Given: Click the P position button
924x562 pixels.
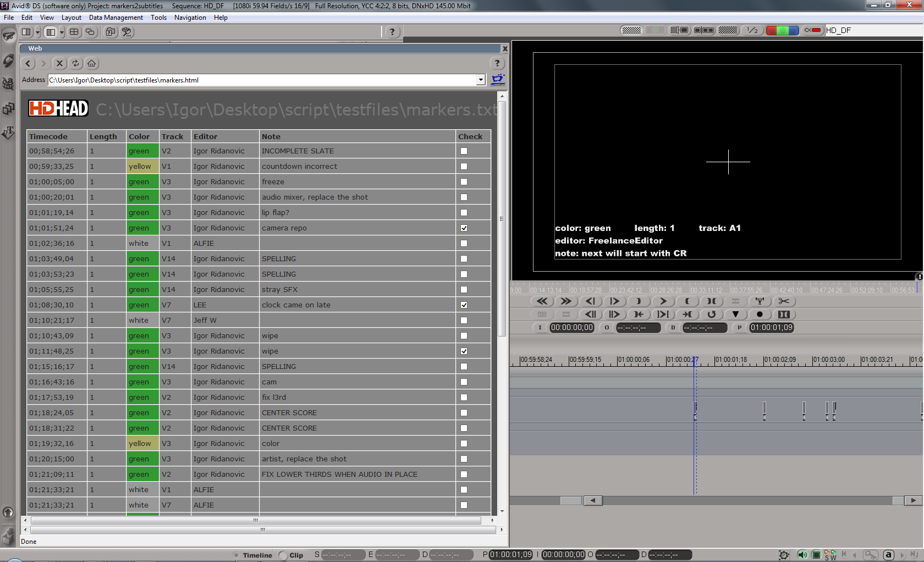Looking at the screenshot, I should 740,328.
